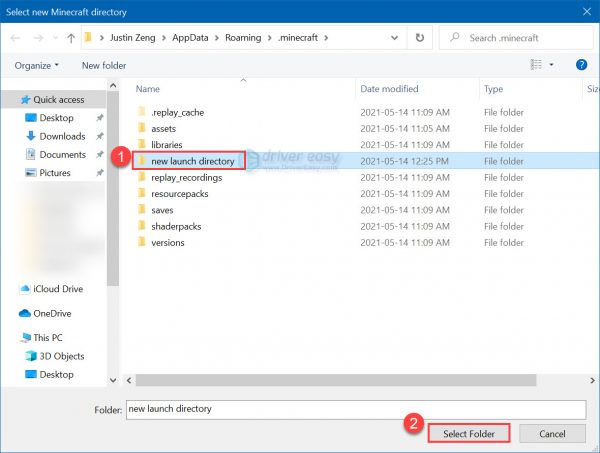Go up one folder level
The width and height of the screenshot is (600, 453).
pos(71,38)
